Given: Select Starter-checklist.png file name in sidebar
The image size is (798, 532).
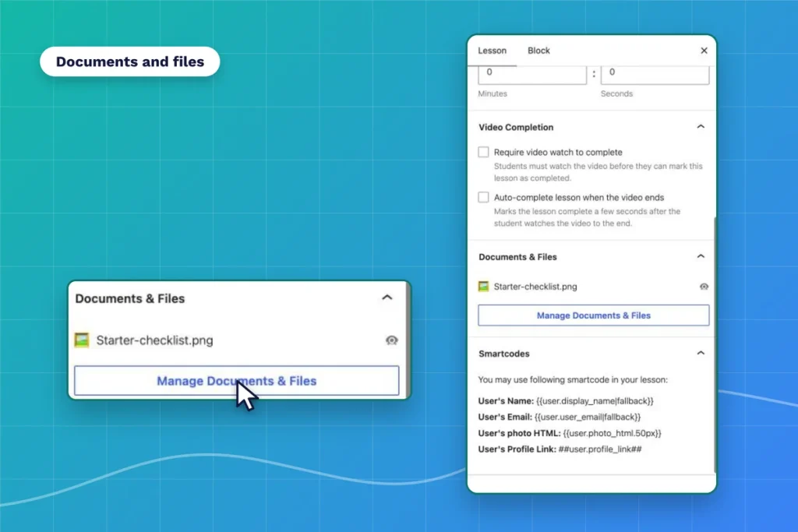Looking at the screenshot, I should (535, 287).
